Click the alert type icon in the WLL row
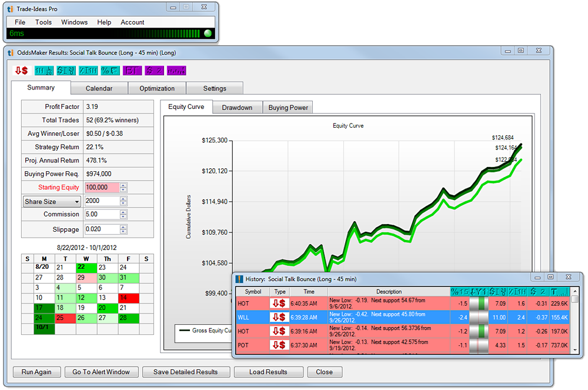 point(279,317)
